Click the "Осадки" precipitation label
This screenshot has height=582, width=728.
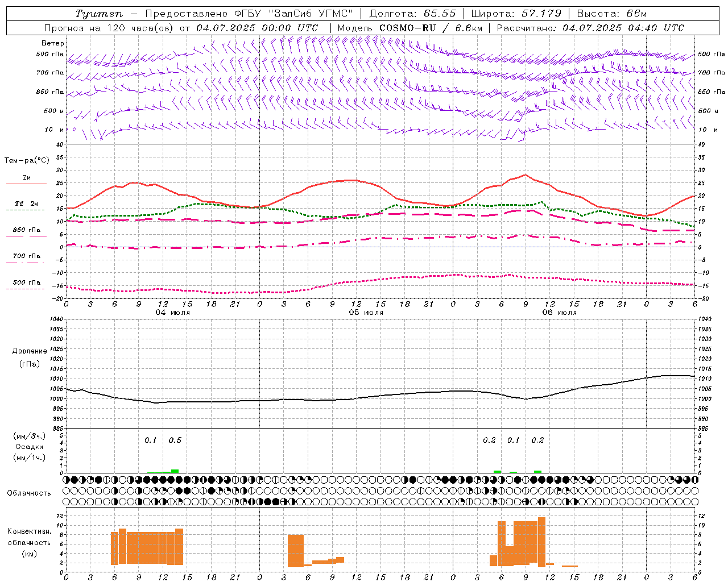[x=29, y=447]
